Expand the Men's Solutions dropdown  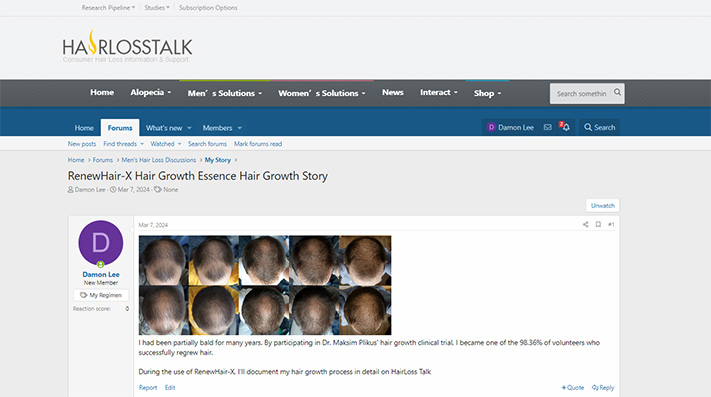pyautogui.click(x=225, y=93)
